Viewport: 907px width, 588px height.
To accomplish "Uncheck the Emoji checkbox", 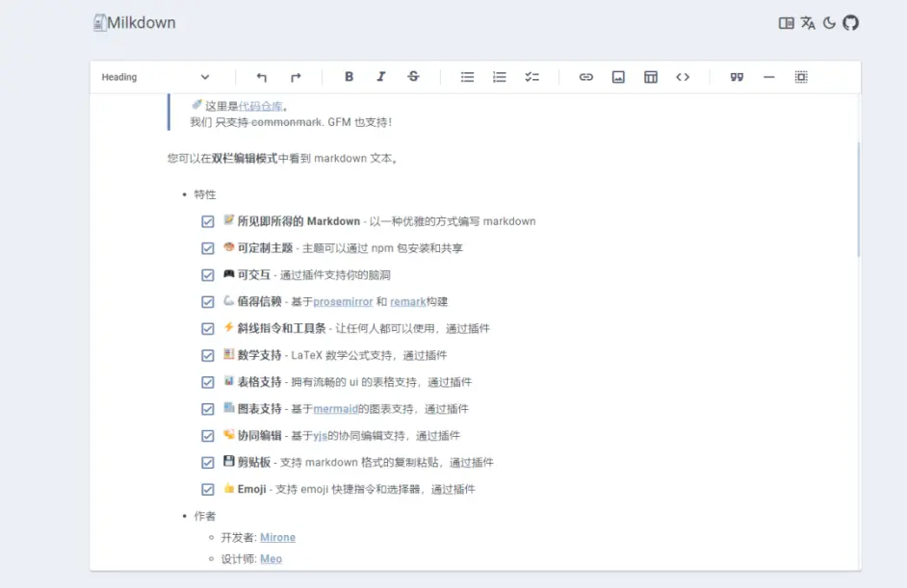I will click(208, 489).
